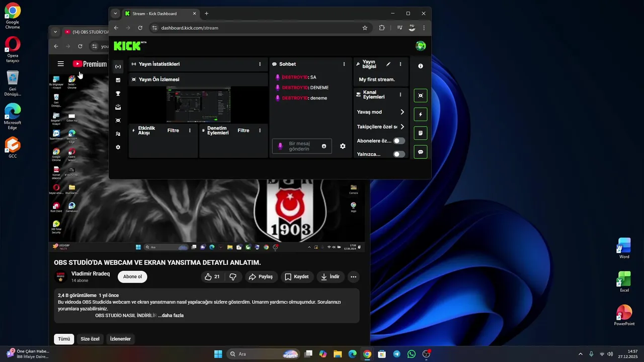Click Filtre in Denetim Eylemleri panel

[244, 130]
